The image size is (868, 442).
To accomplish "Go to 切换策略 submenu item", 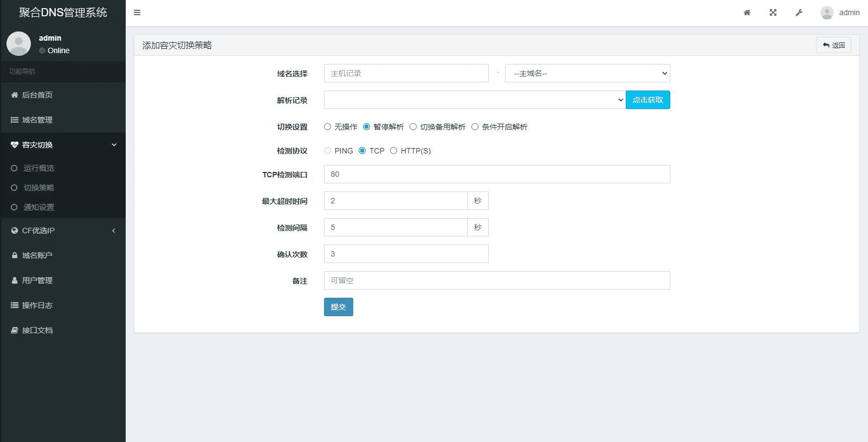I will point(38,188).
